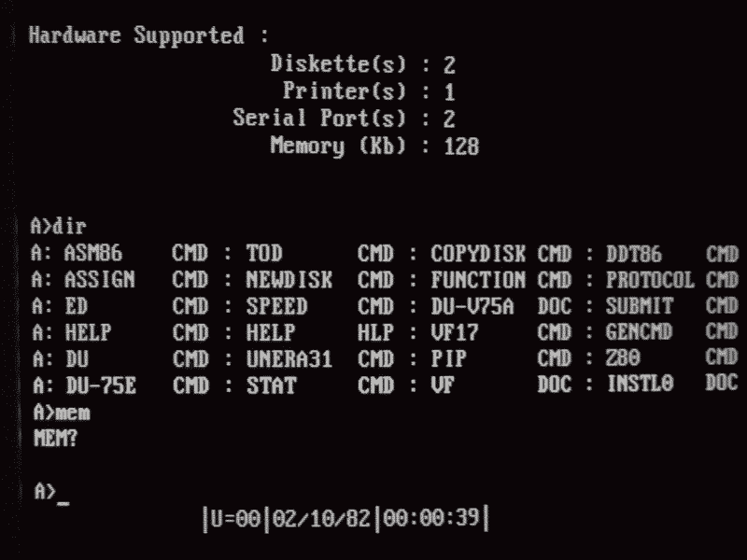The width and height of the screenshot is (747, 560).
Task: Click the MEM? error message
Action: 55,437
